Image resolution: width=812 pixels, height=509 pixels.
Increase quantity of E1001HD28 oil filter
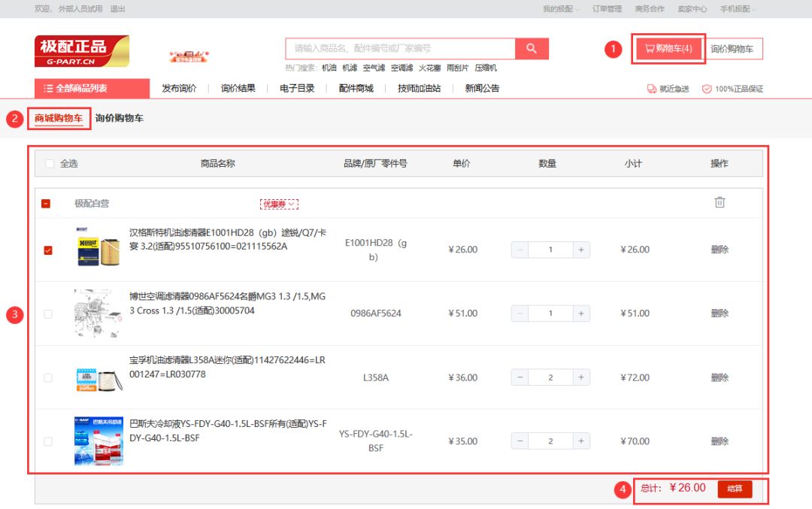pyautogui.click(x=581, y=250)
